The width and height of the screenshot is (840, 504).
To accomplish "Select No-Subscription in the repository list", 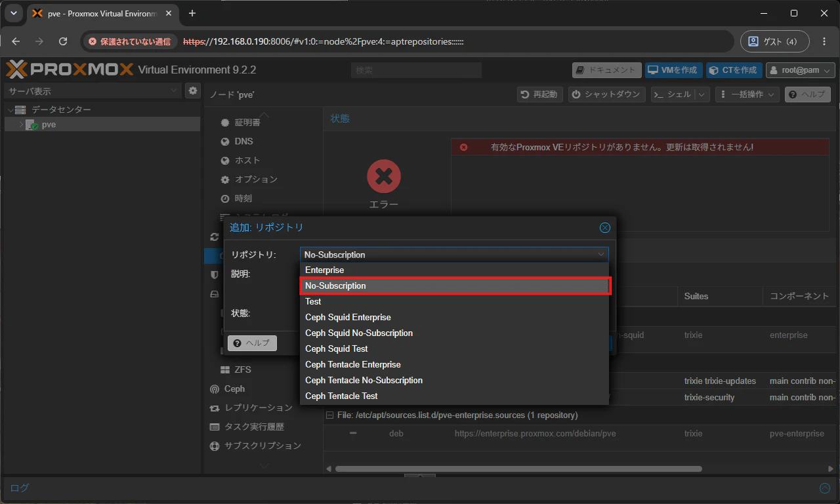I will tap(455, 285).
